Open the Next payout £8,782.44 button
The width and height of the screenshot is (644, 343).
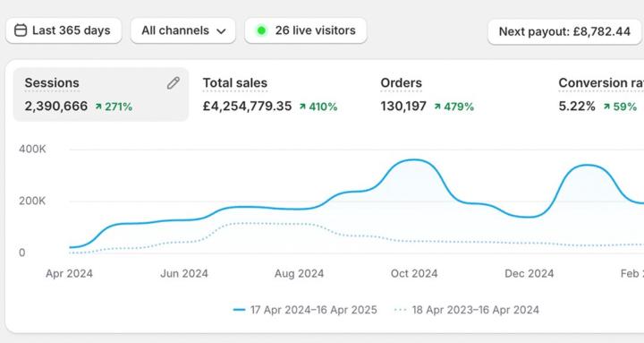click(564, 31)
